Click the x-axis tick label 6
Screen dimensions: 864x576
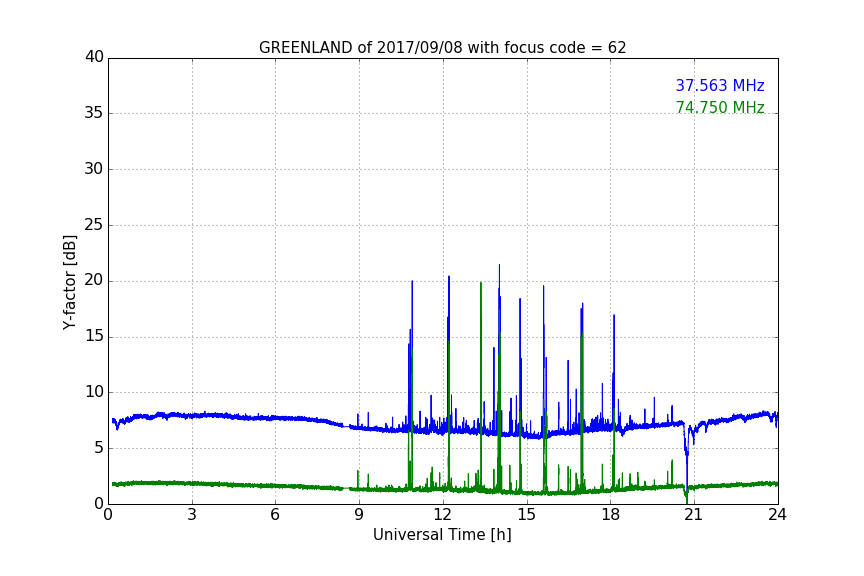pos(276,515)
